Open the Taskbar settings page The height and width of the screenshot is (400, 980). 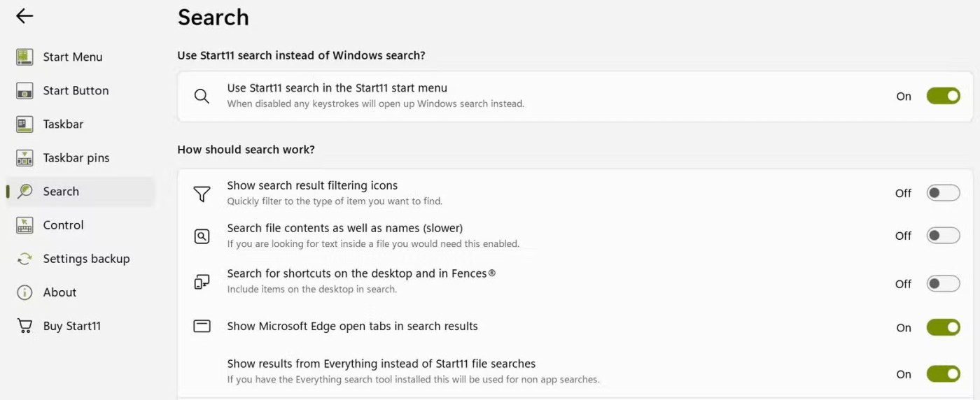point(63,124)
